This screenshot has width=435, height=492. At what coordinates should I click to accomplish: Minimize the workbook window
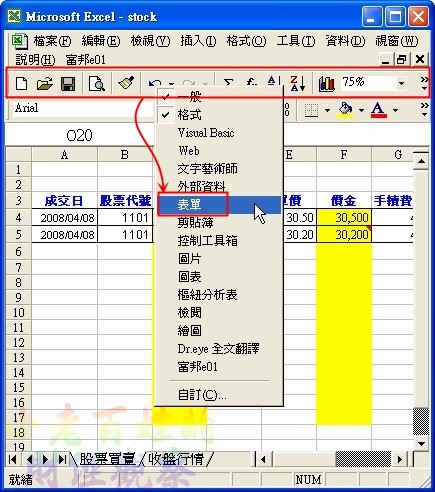click(385, 59)
